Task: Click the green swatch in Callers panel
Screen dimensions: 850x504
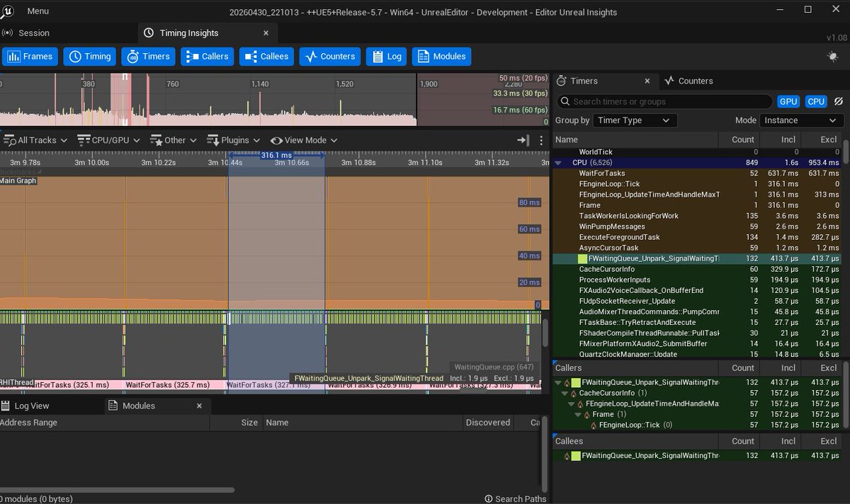Action: coord(577,382)
